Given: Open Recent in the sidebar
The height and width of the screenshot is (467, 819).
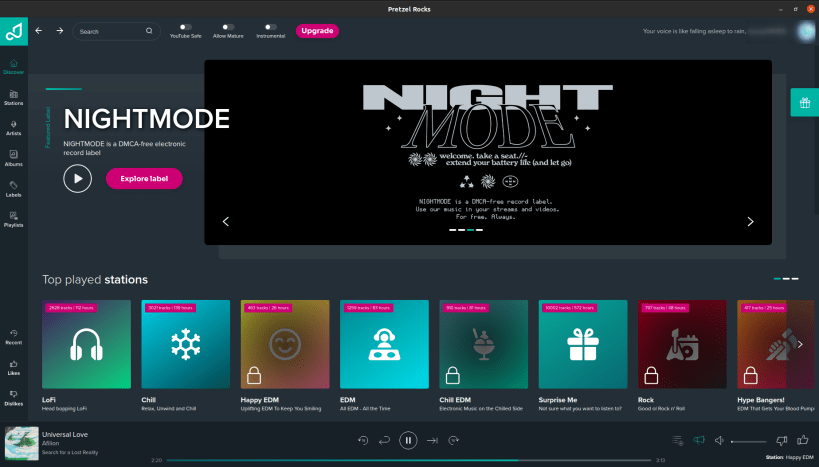Looking at the screenshot, I should click(x=14, y=337).
